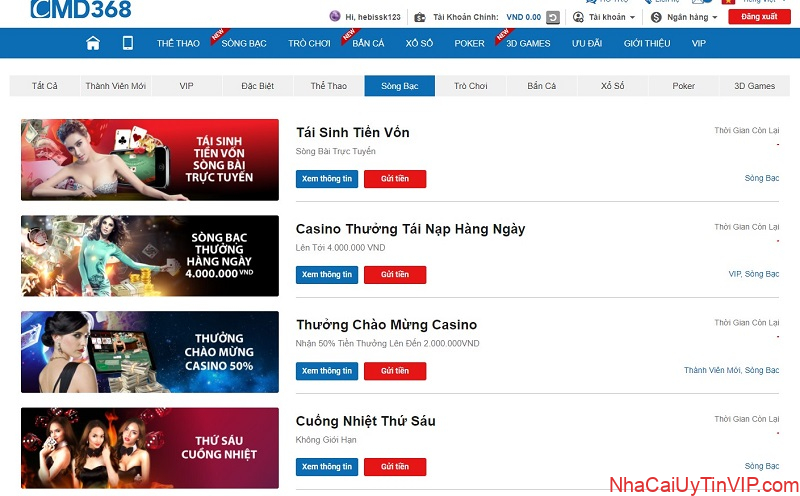
Task: Click the dollar icon beside Ngân hàng
Action: coord(656,17)
